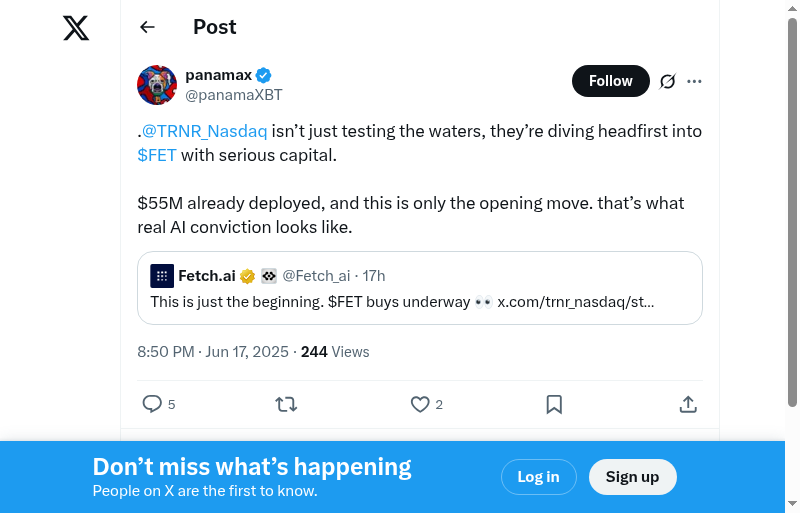This screenshot has height=513, width=800.
Task: Click the Log in button
Action: click(x=538, y=477)
